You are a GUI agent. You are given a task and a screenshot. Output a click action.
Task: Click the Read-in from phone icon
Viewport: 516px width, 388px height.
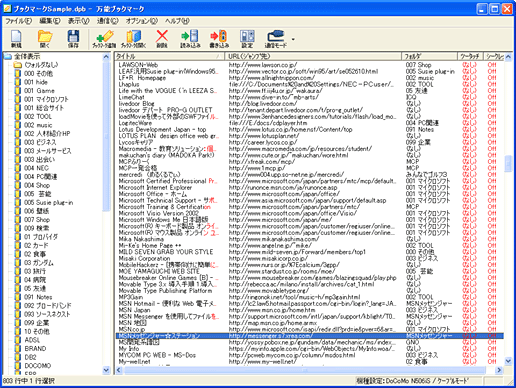click(x=190, y=38)
